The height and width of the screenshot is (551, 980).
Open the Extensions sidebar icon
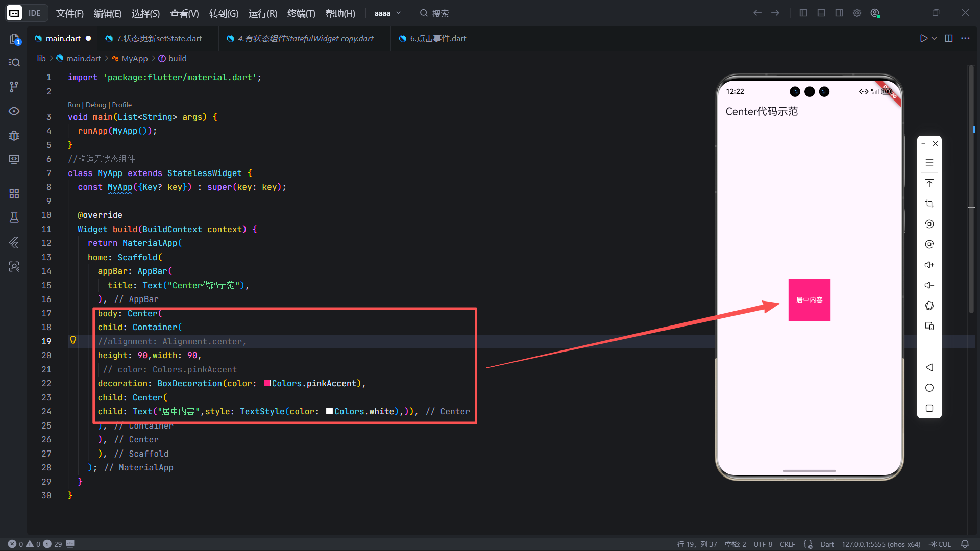point(14,193)
